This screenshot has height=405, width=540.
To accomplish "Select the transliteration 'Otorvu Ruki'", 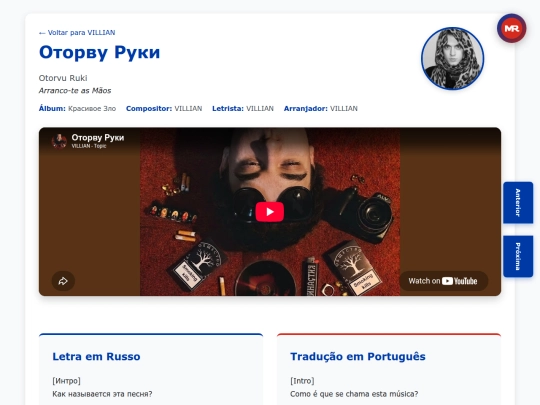I will (x=63, y=78).
